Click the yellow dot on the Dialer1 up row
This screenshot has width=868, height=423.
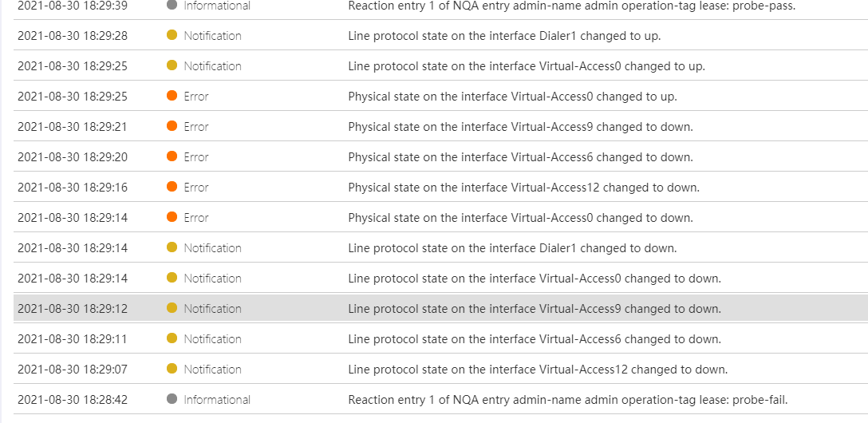click(172, 35)
